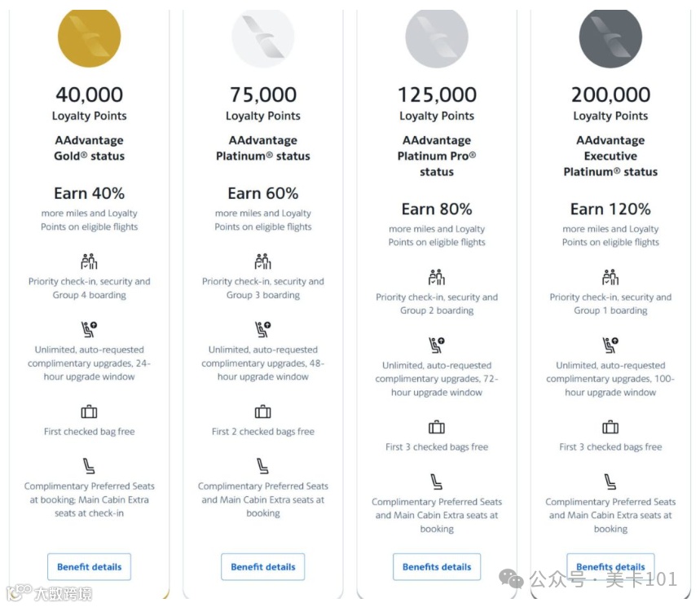Open Benefit details for Gold status
The height and width of the screenshot is (607, 700).
[90, 567]
